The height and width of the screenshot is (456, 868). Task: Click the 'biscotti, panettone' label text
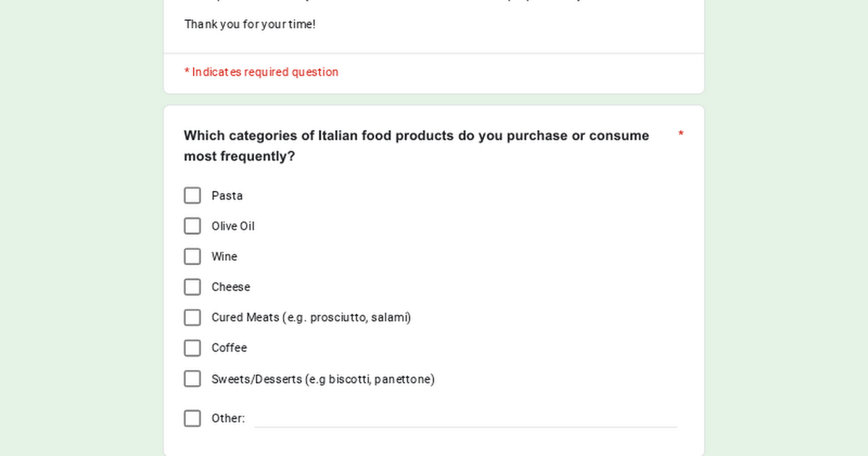[x=380, y=379]
